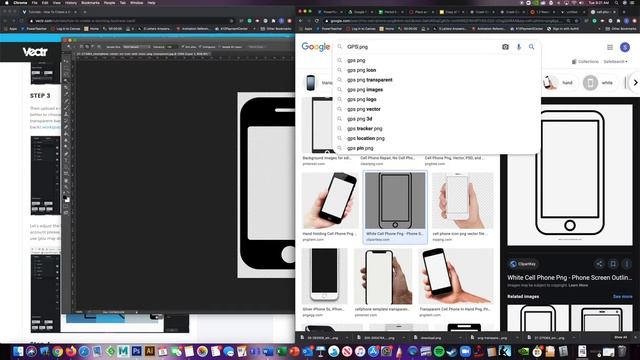Click Photoshop foreground/background color swatches
Image resolution: width=640 pixels, height=360 pixels.
pos(67,198)
